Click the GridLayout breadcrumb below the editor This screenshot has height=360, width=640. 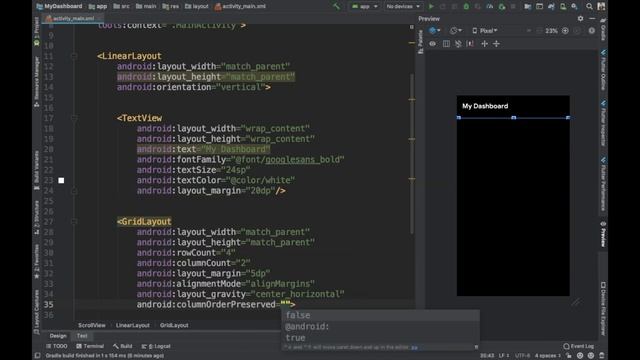(174, 325)
